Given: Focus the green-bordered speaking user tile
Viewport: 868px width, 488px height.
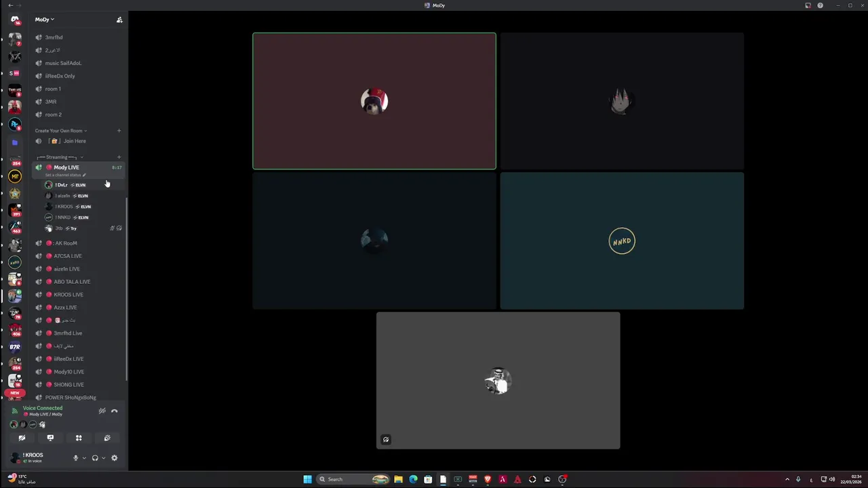Looking at the screenshot, I should point(374,101).
